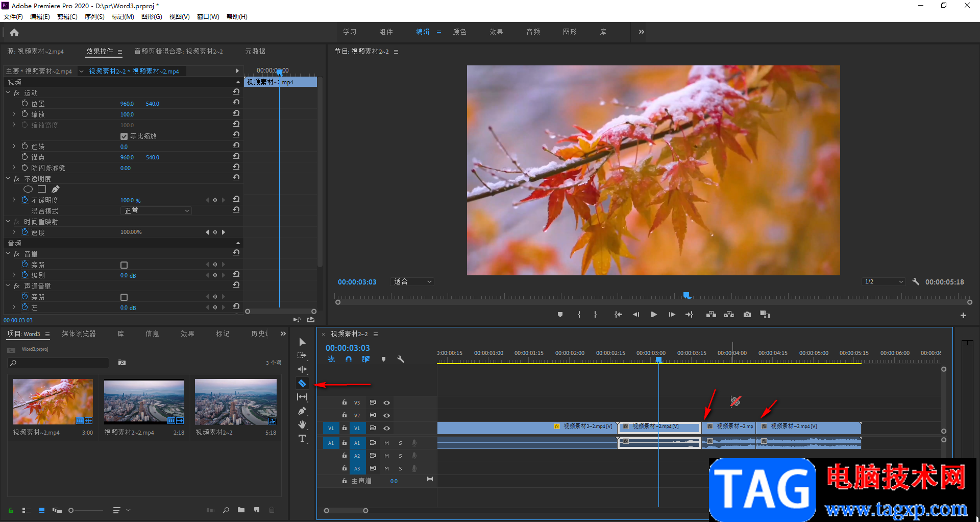Select the Type tool

tap(302, 438)
